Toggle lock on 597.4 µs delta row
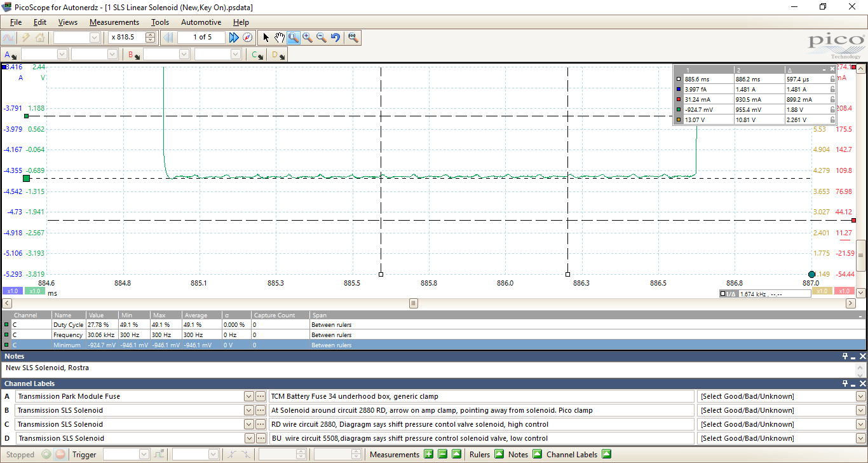The image size is (868, 463). click(x=832, y=79)
